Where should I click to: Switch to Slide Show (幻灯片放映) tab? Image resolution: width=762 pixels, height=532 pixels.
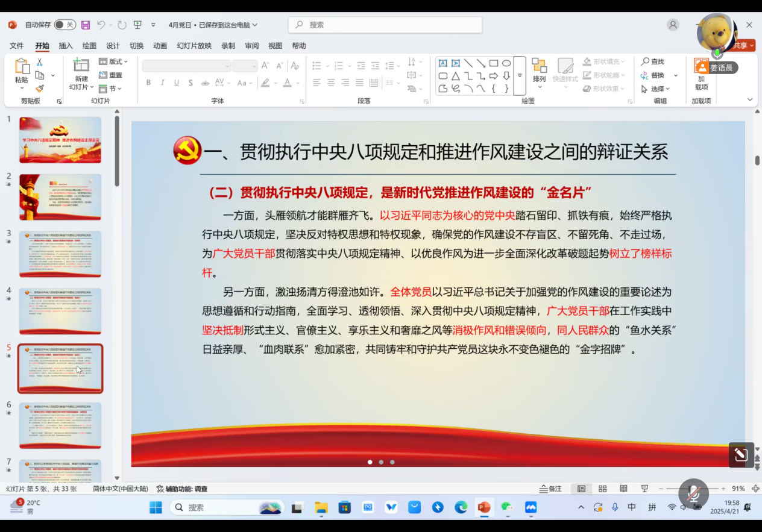coord(194,46)
